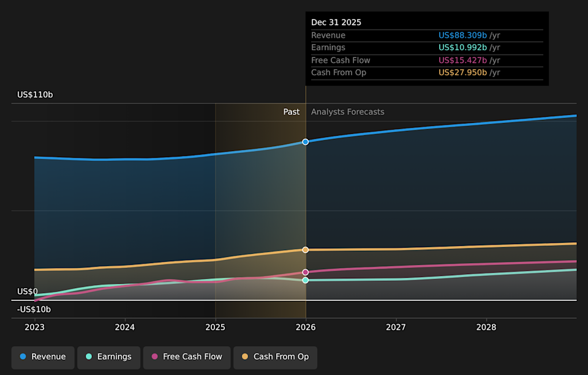Select the teal Earnings data point marker
Screen dimensions: 588x375
(306, 280)
